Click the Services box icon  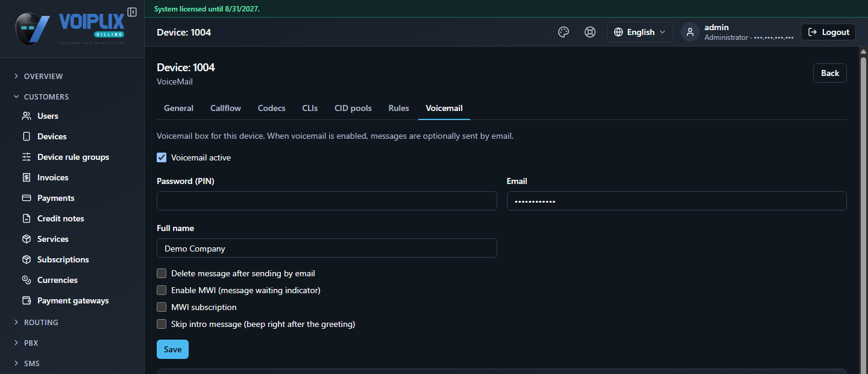[x=27, y=239]
